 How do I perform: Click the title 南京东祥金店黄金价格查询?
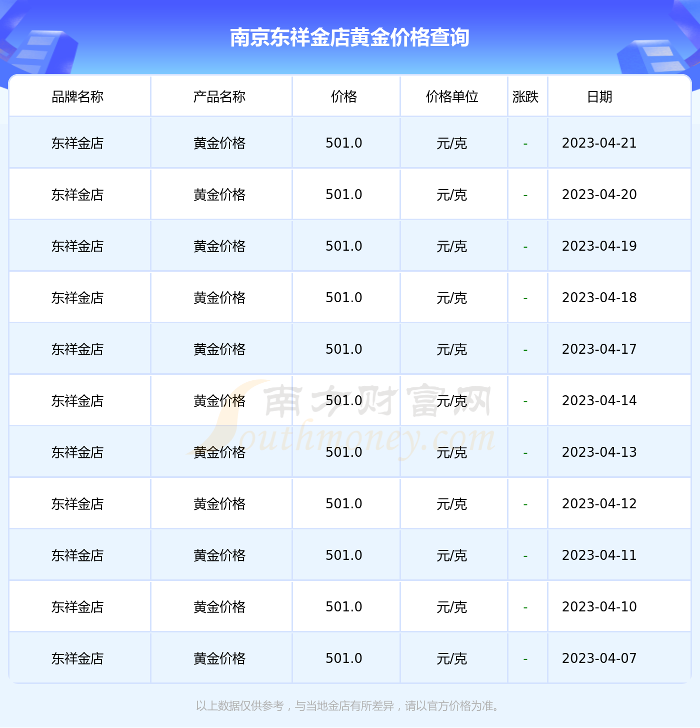tap(349, 38)
